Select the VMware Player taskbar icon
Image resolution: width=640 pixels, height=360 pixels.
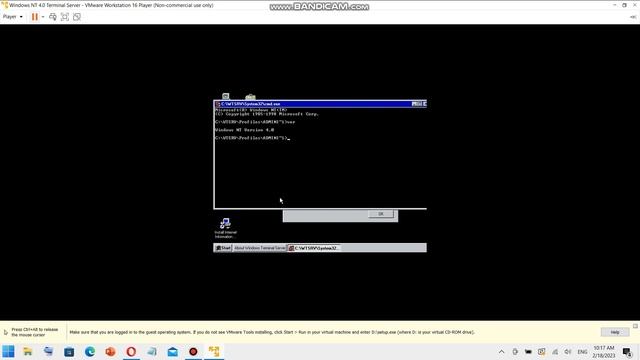(x=214, y=351)
